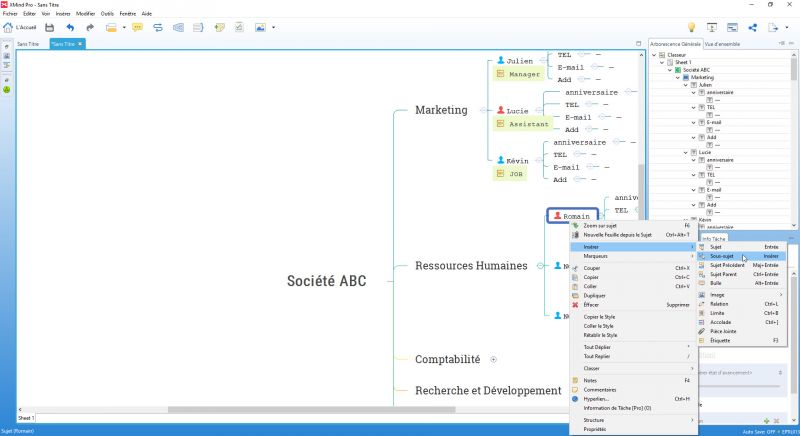This screenshot has height=436, width=800.
Task: Click the label icon beside Assistant
Action: click(x=501, y=124)
